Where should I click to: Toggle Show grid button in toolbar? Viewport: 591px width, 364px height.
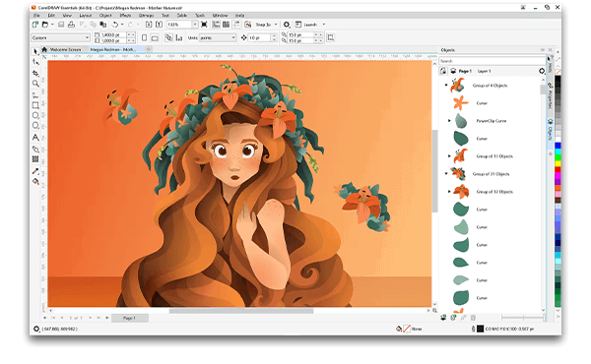point(226,25)
